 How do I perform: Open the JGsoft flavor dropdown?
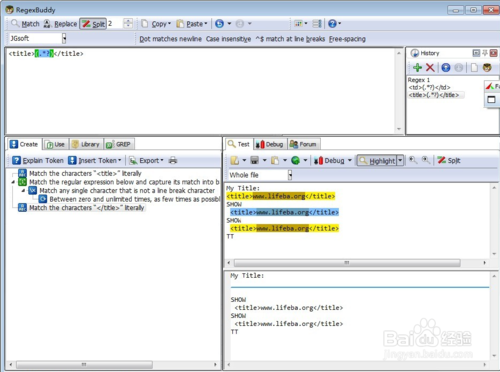64,38
